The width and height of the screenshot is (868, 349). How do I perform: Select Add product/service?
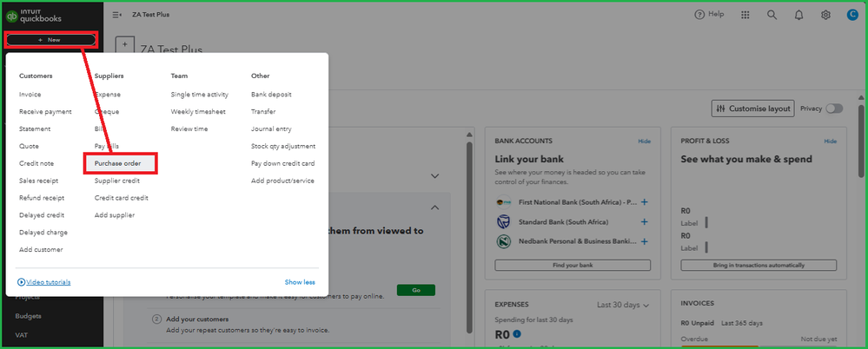click(282, 181)
